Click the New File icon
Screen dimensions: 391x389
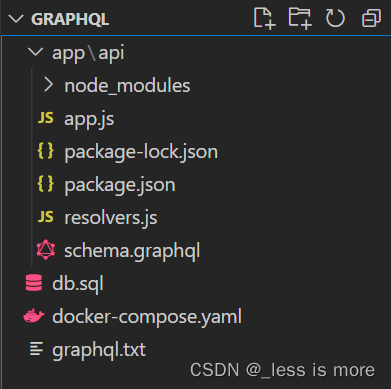click(264, 18)
